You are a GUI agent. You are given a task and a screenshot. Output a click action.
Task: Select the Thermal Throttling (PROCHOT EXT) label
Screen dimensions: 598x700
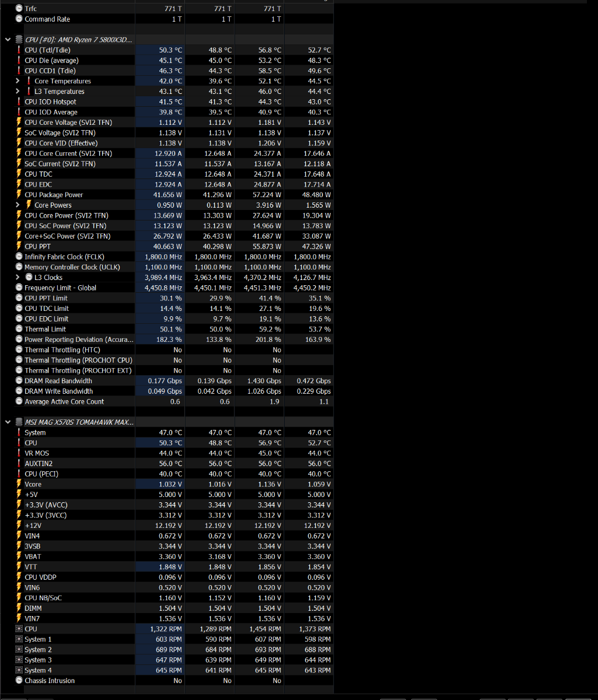78,370
